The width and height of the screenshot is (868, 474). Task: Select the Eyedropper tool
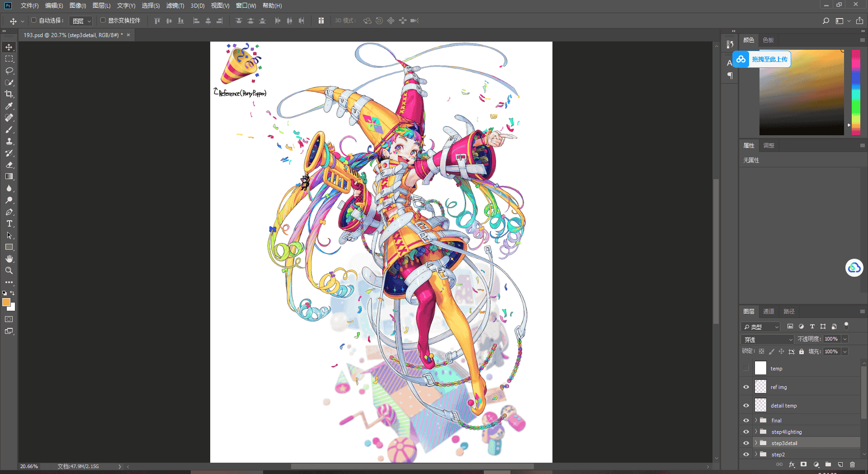[x=9, y=106]
